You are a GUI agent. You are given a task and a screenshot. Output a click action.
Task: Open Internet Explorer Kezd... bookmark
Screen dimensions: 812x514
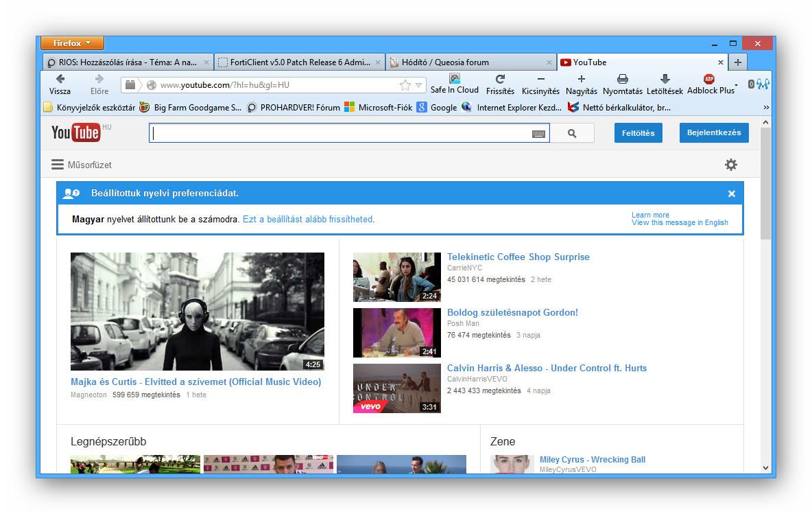coord(512,107)
